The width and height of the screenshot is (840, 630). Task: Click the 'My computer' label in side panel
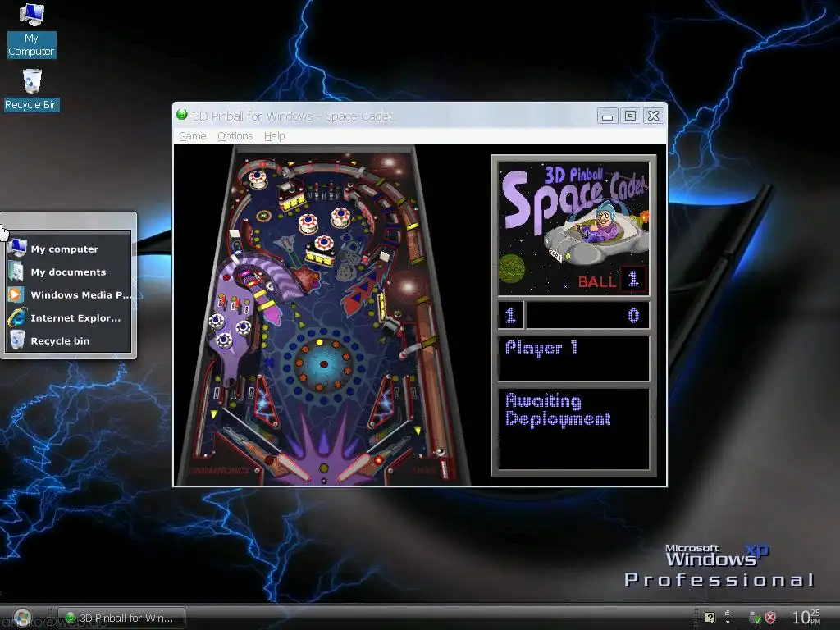(64, 249)
